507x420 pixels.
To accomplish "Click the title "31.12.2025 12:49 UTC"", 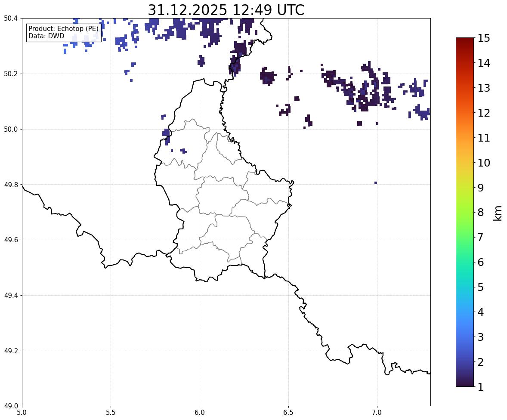I will point(226,10).
